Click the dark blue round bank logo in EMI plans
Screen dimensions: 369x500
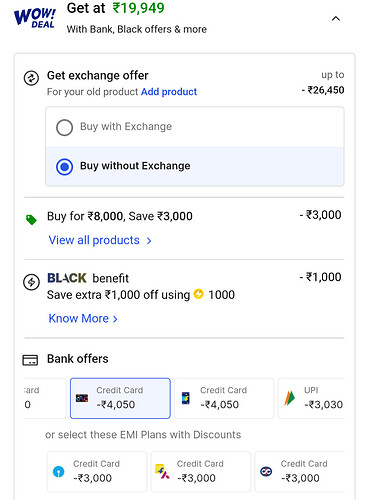click(266, 471)
